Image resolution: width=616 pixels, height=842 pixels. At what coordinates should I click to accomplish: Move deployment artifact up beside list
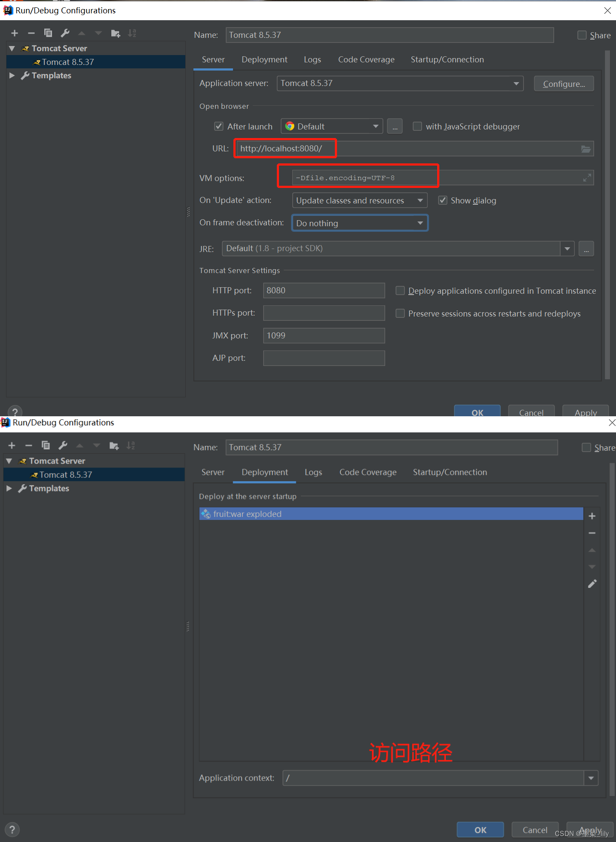tap(592, 550)
